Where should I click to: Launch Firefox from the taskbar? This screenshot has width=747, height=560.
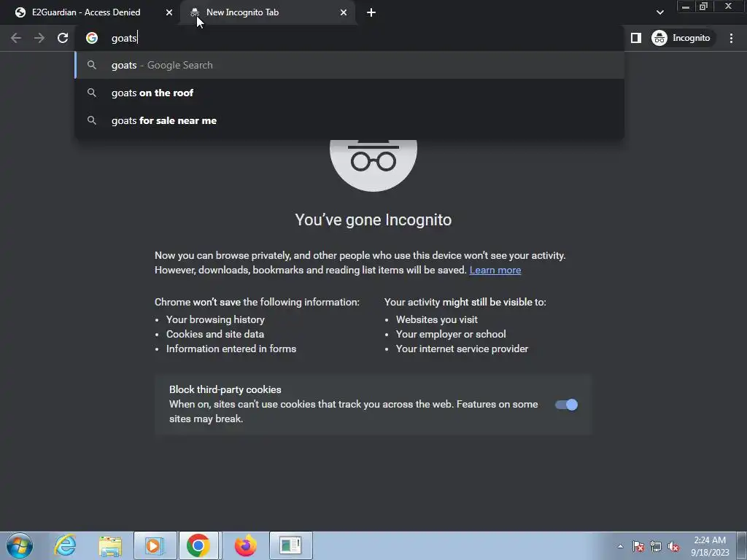(245, 545)
